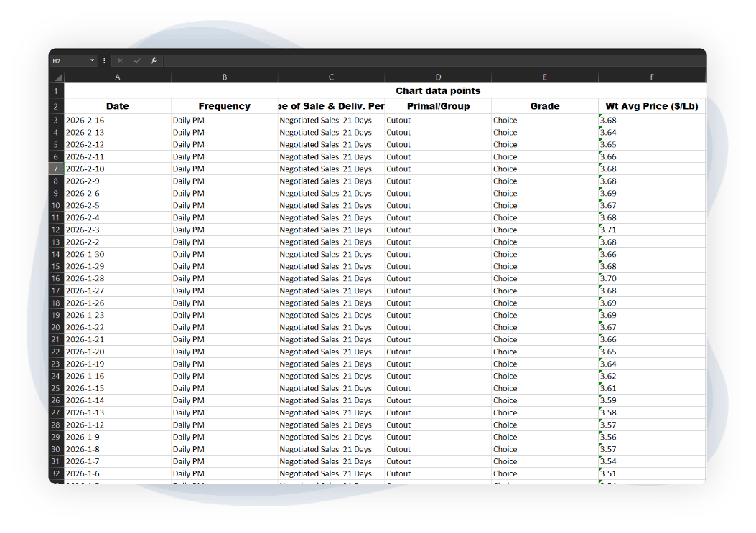Click the Wt Avg Price ($/Lb) header cell
The height and width of the screenshot is (533, 756).
651,106
